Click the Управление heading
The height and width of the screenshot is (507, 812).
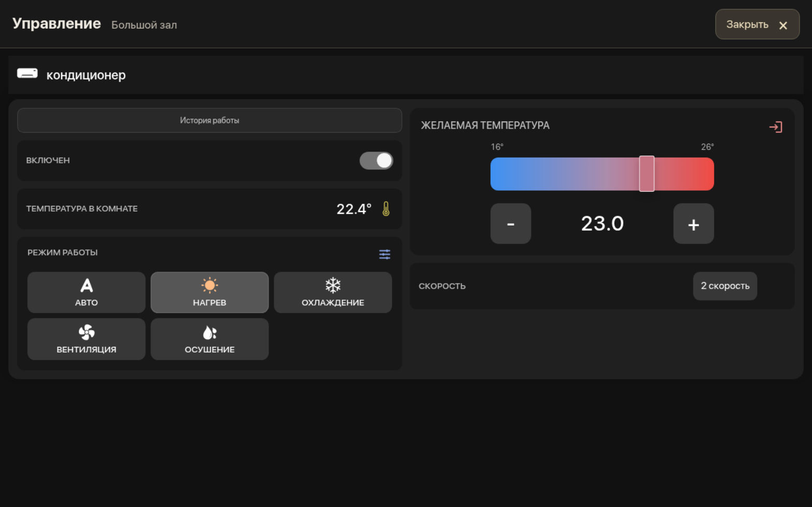[57, 24]
